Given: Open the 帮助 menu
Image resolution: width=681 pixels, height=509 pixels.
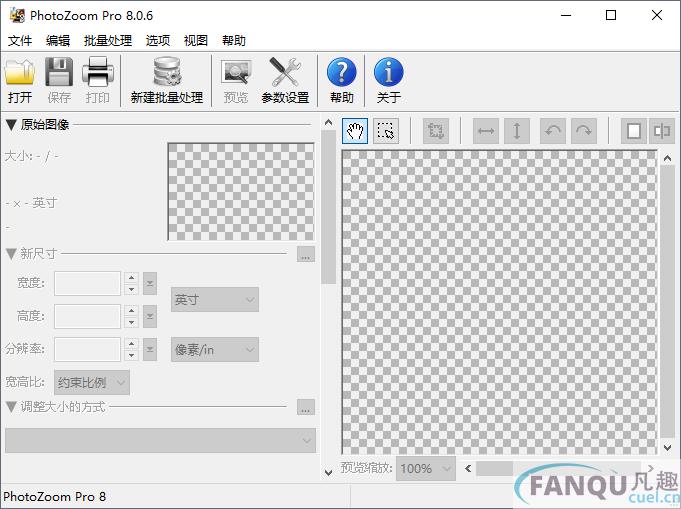Looking at the screenshot, I should point(234,41).
